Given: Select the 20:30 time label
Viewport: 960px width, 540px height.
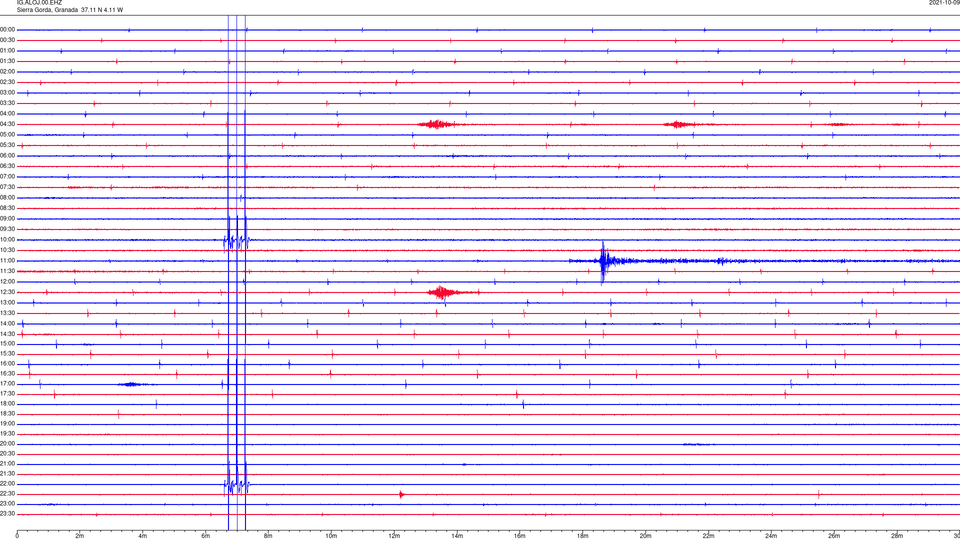Looking at the screenshot, I should (8, 454).
